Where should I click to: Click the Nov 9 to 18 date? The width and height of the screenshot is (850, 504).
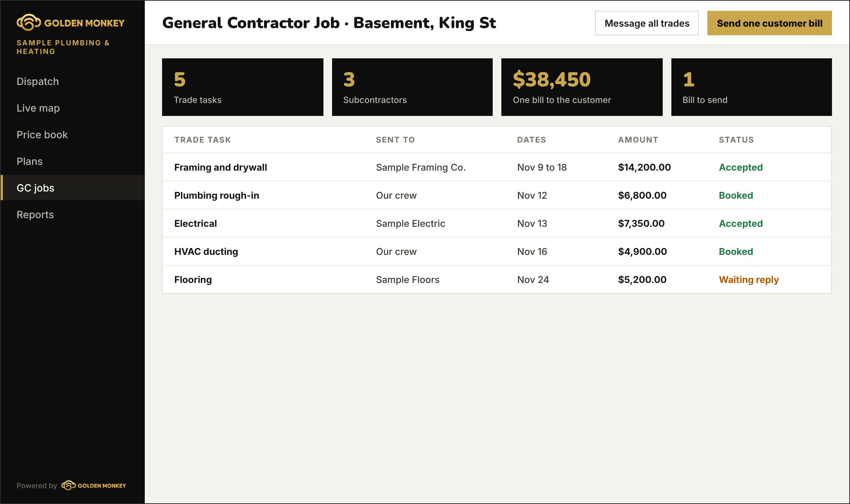542,167
